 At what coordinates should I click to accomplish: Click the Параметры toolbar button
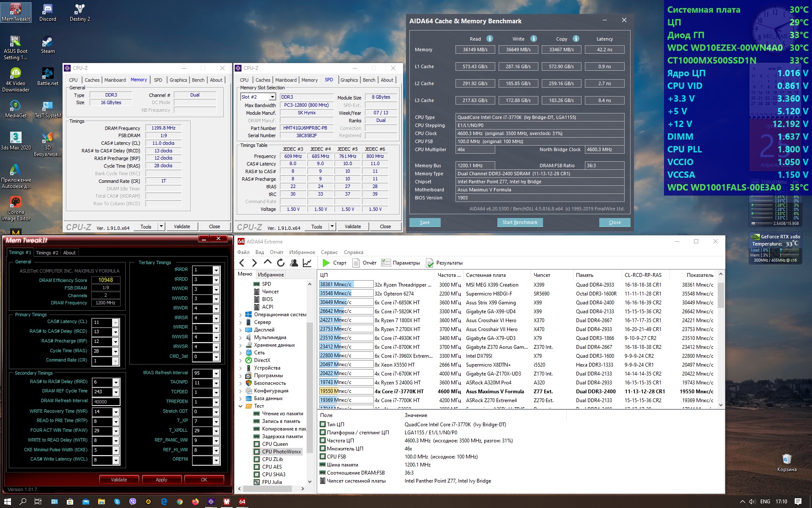point(401,263)
